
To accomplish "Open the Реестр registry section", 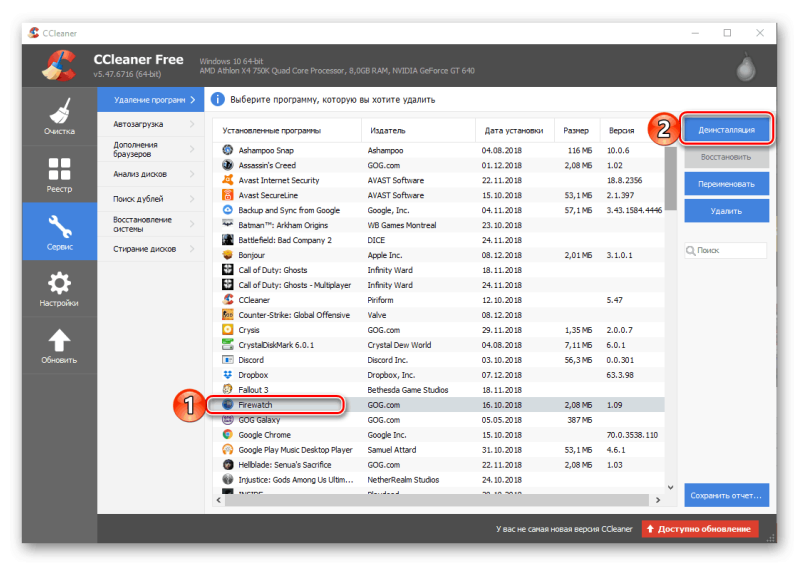I will [x=59, y=174].
